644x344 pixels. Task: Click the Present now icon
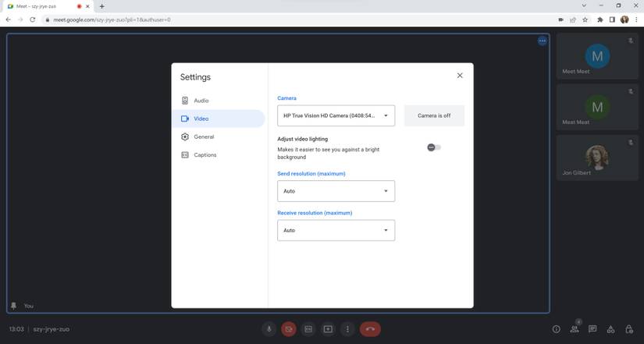(328, 329)
